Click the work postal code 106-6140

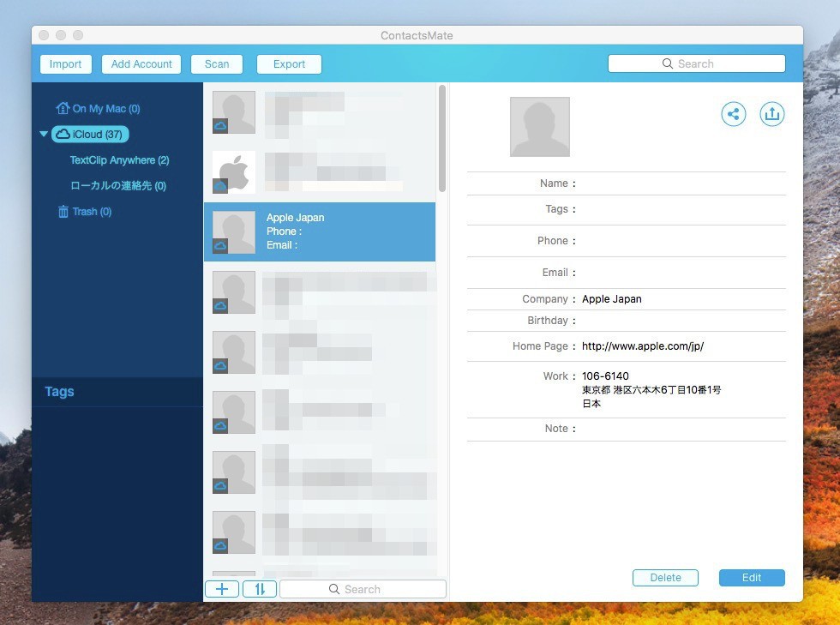[605, 376]
